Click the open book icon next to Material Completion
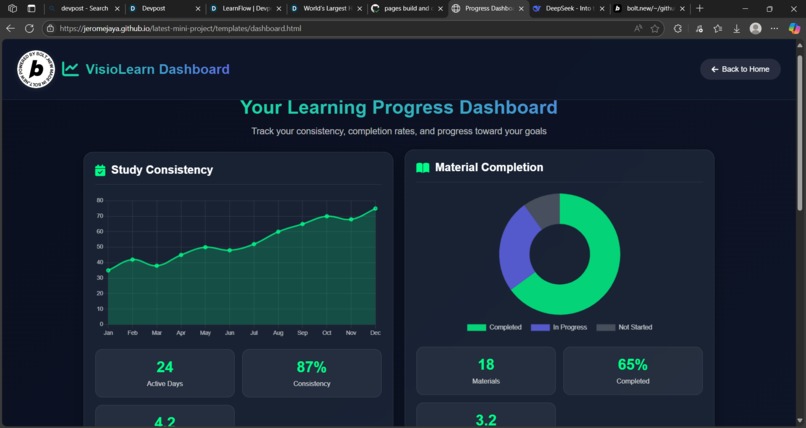 (x=423, y=168)
